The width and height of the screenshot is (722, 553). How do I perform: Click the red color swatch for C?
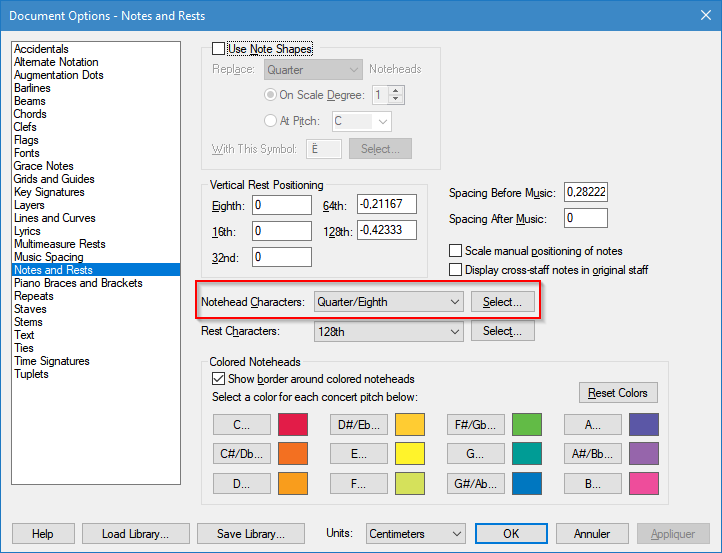click(292, 424)
